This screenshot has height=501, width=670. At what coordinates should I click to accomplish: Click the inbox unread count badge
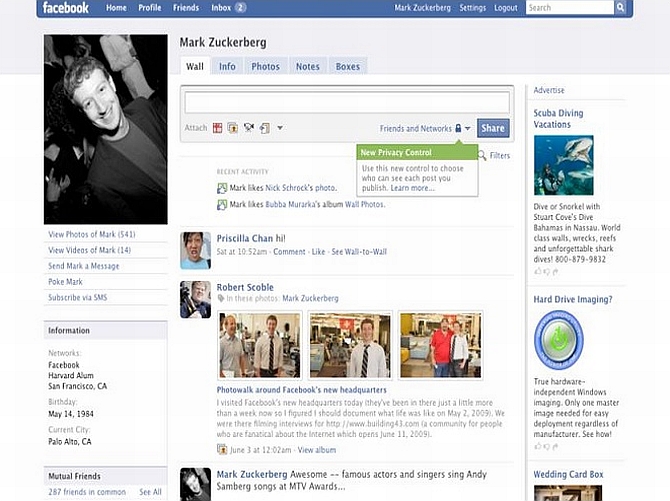(241, 8)
